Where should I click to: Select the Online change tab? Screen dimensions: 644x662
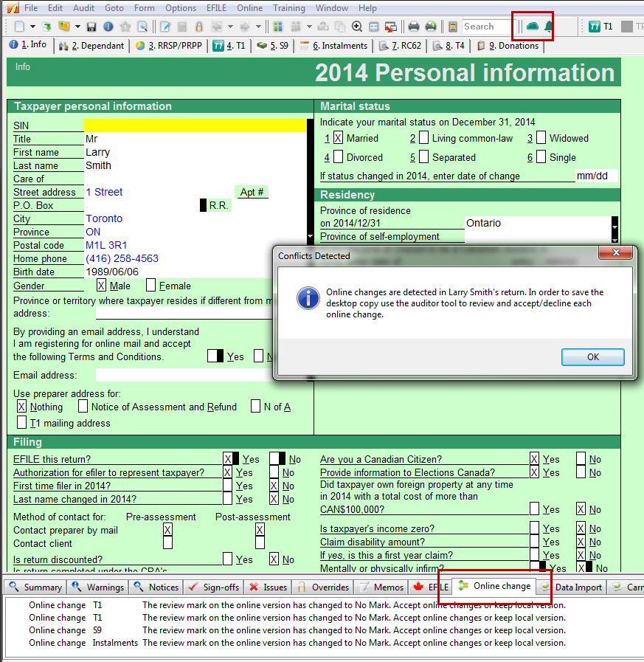[495, 586]
